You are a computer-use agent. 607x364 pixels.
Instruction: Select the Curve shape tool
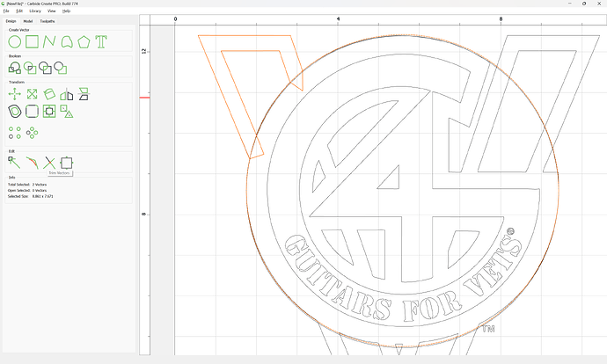pos(67,42)
